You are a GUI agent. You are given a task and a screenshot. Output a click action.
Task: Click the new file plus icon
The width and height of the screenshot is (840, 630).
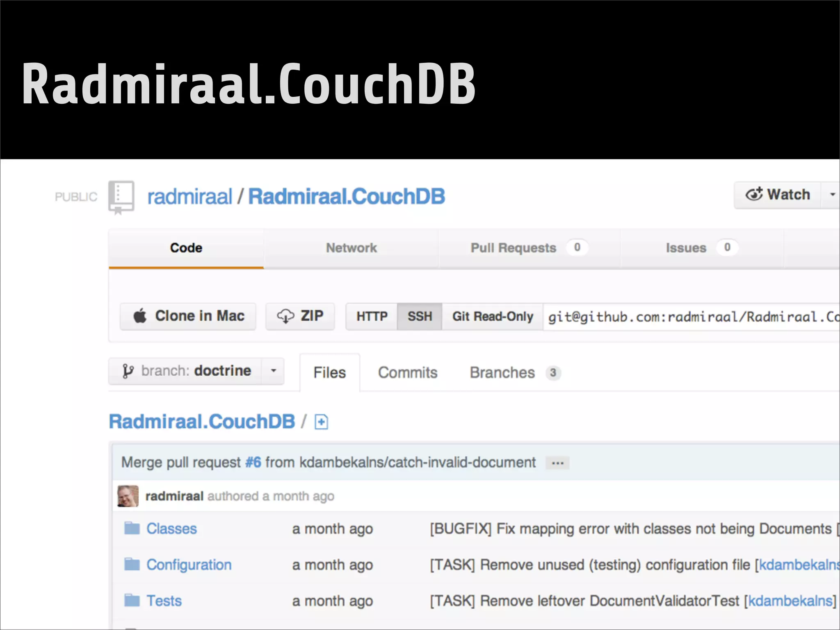pyautogui.click(x=321, y=422)
